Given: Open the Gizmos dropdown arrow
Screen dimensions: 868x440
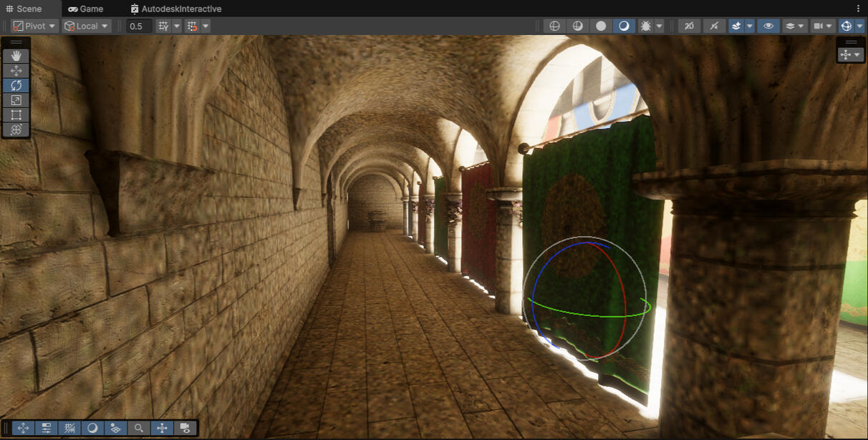Looking at the screenshot, I should pyautogui.click(x=859, y=26).
